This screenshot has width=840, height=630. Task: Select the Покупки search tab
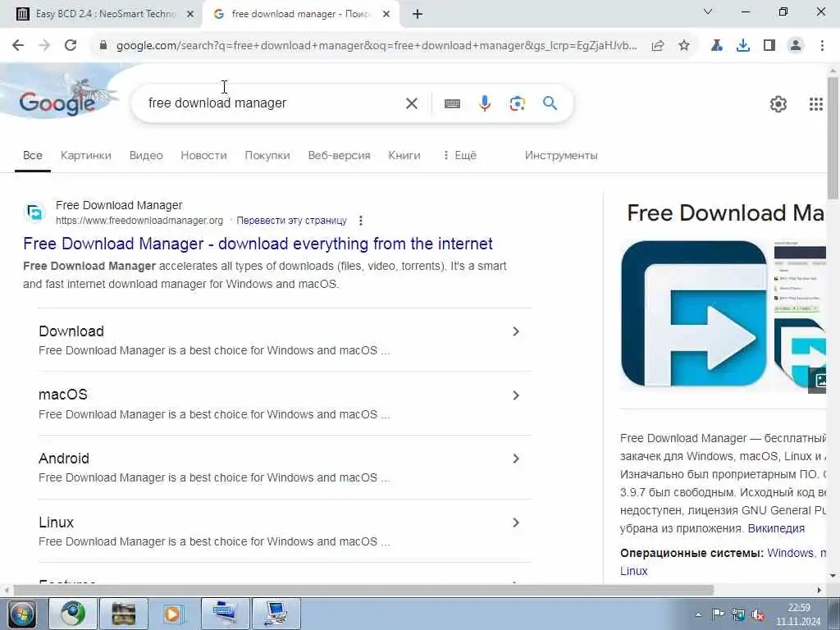coord(267,155)
